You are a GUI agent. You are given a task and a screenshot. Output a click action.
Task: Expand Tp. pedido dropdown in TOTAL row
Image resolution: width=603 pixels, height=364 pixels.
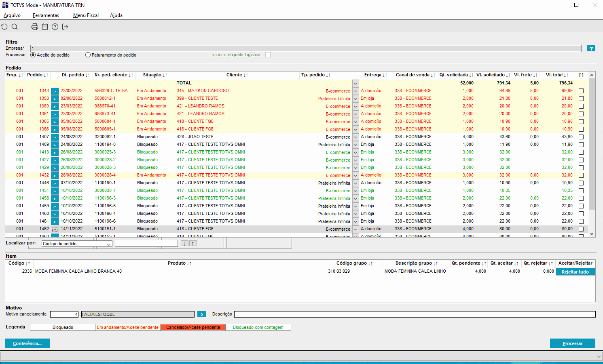355,83
